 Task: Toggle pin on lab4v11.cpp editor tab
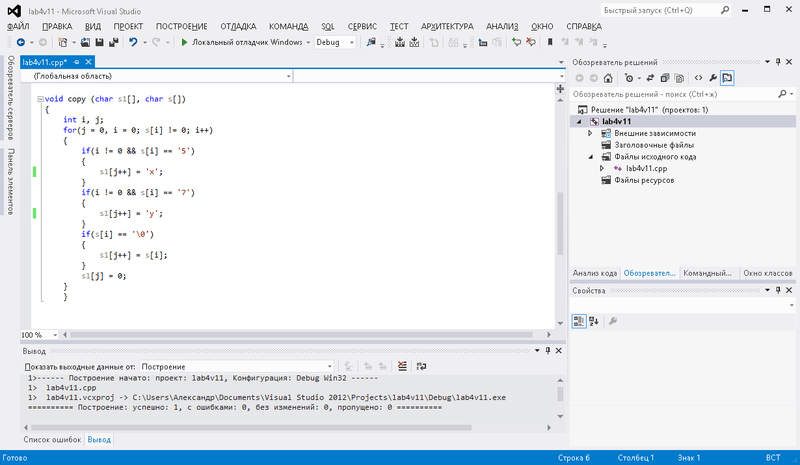76,62
